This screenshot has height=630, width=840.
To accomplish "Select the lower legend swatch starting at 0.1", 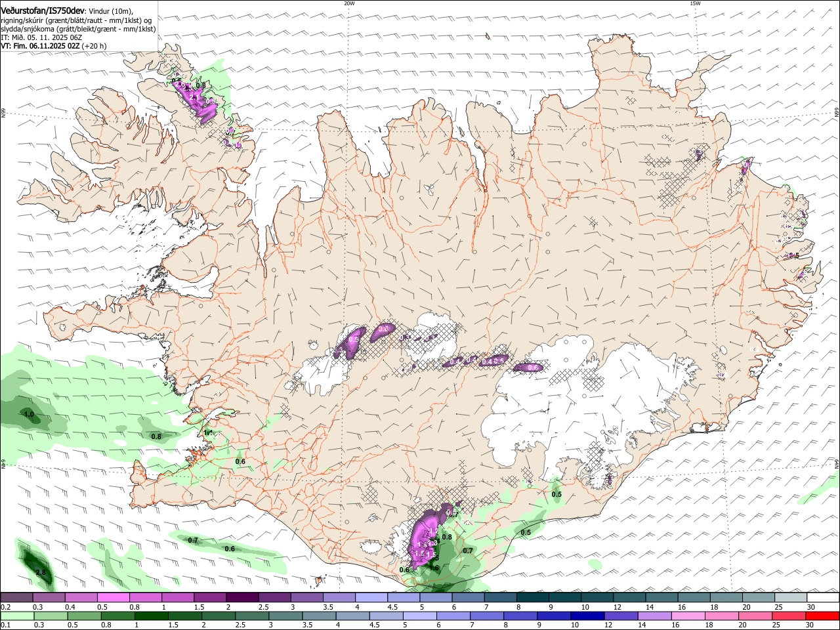I will (17, 616).
